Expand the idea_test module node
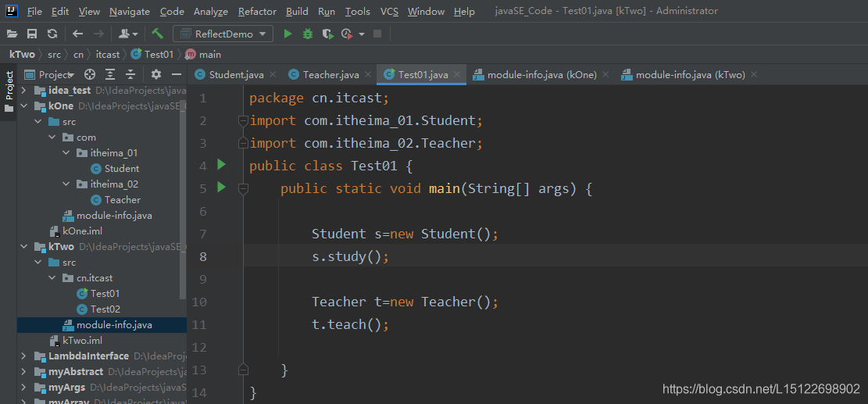Image resolution: width=868 pixels, height=404 pixels. [23, 90]
